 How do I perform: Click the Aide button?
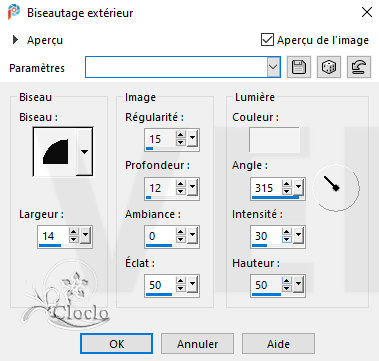click(x=278, y=344)
